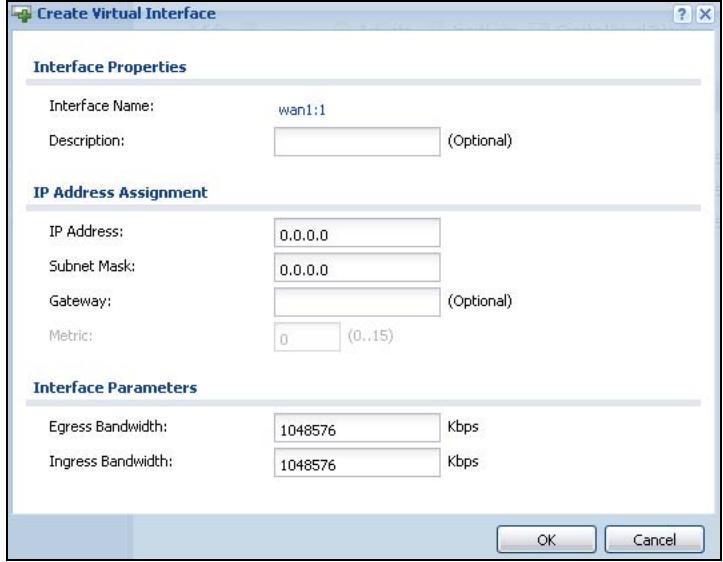The width and height of the screenshot is (723, 562).
Task: Click (Optional) hint beside Gateway field
Action: tap(480, 301)
